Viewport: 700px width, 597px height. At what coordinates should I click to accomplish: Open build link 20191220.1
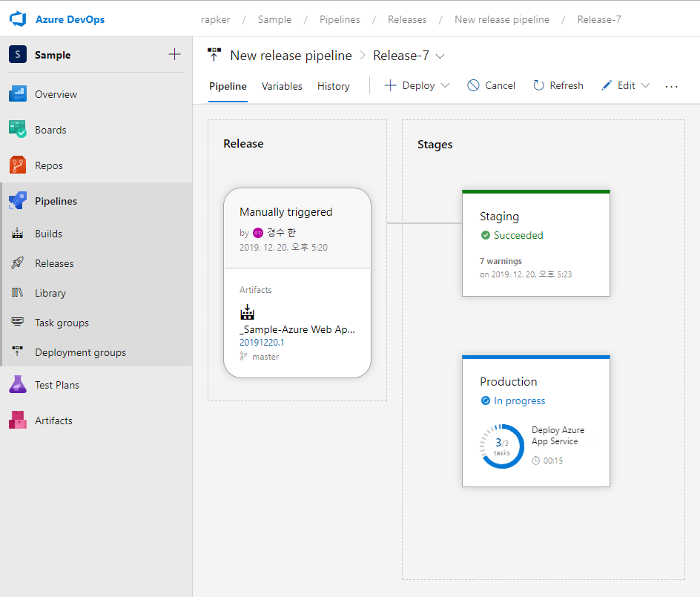point(262,343)
